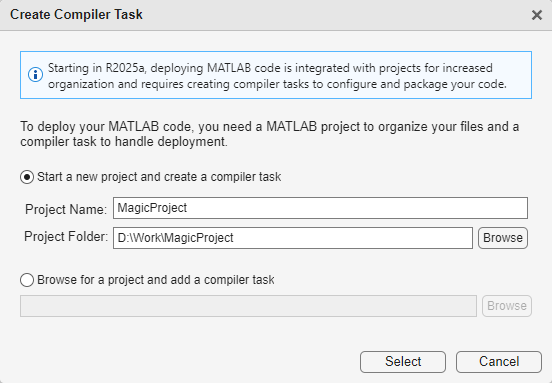Click the 'Project Name:' label
The width and height of the screenshot is (552, 383).
tap(66, 209)
